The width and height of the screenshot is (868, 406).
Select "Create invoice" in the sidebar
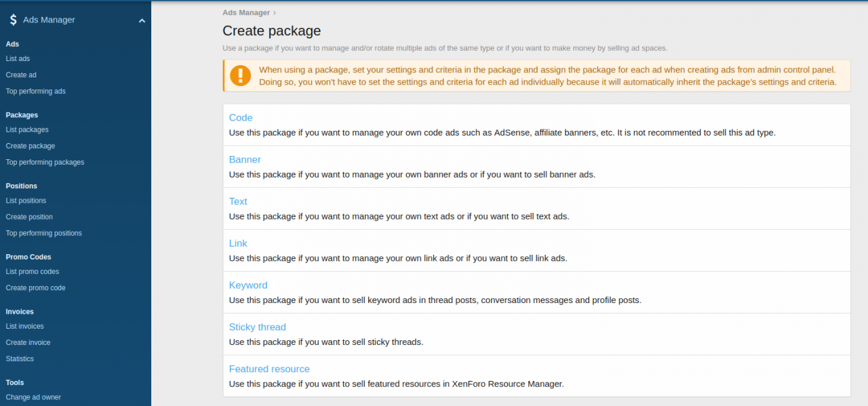click(28, 342)
